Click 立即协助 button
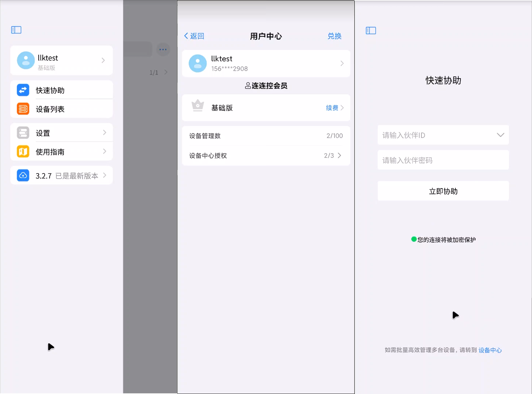 pyautogui.click(x=443, y=191)
